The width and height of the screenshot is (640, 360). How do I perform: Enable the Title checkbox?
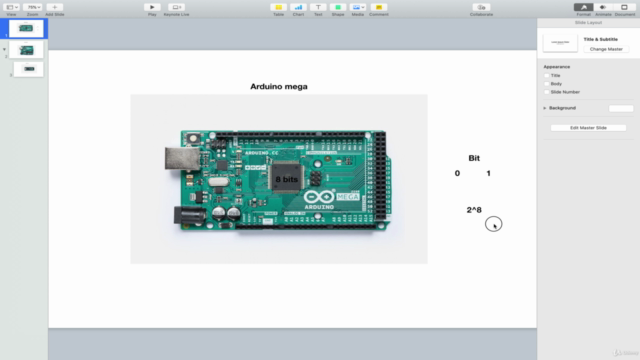click(x=547, y=76)
